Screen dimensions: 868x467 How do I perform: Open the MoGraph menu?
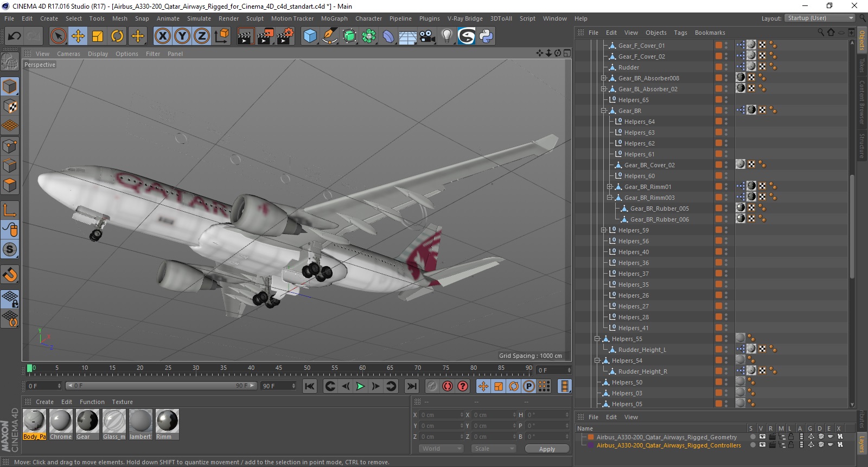pos(334,18)
